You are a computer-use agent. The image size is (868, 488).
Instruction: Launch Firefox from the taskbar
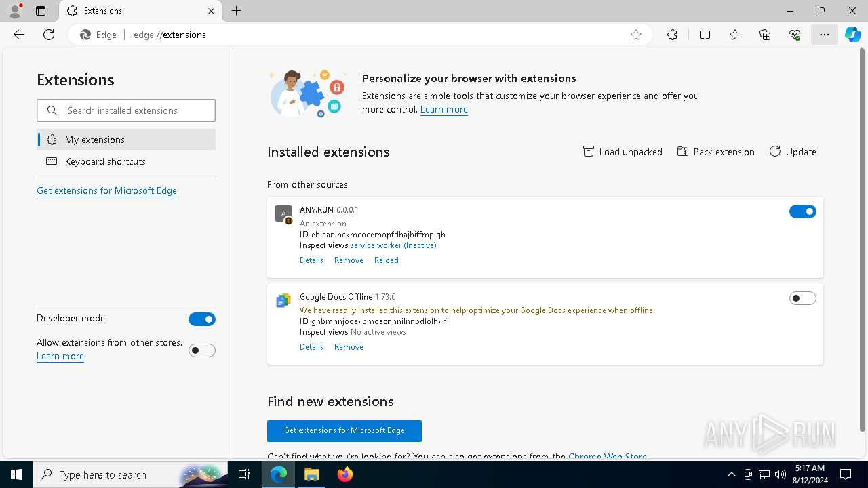[x=344, y=474]
